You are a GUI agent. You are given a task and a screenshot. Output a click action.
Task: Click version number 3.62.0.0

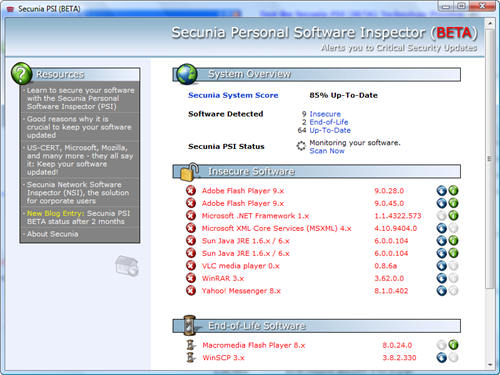coord(389,278)
